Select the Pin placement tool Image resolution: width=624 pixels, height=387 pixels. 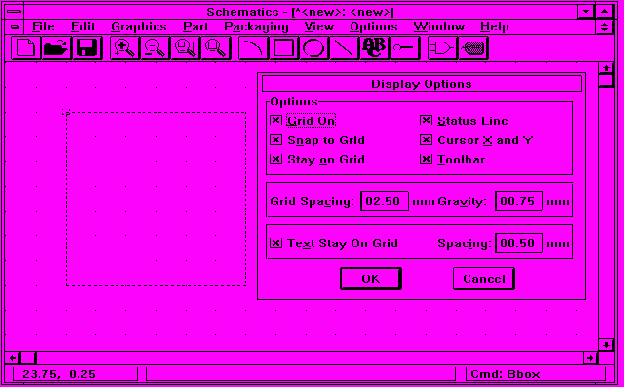click(405, 48)
